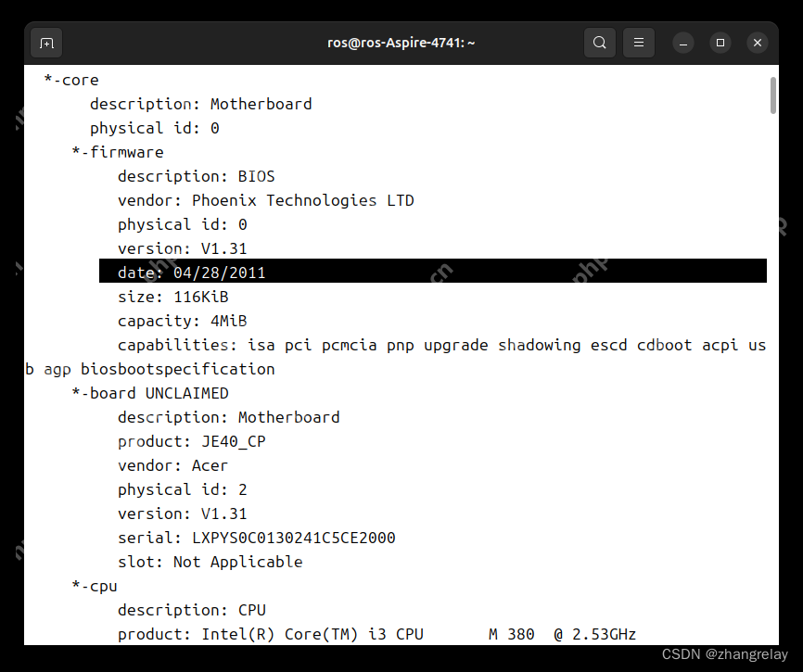
Task: Click the *-board UNCLAIMED entry
Action: click(150, 393)
